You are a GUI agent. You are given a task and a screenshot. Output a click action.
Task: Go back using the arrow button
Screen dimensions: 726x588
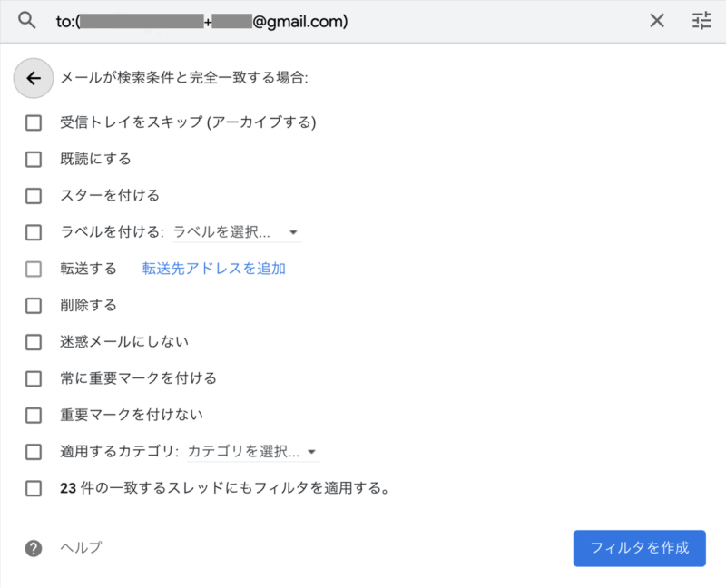34,79
